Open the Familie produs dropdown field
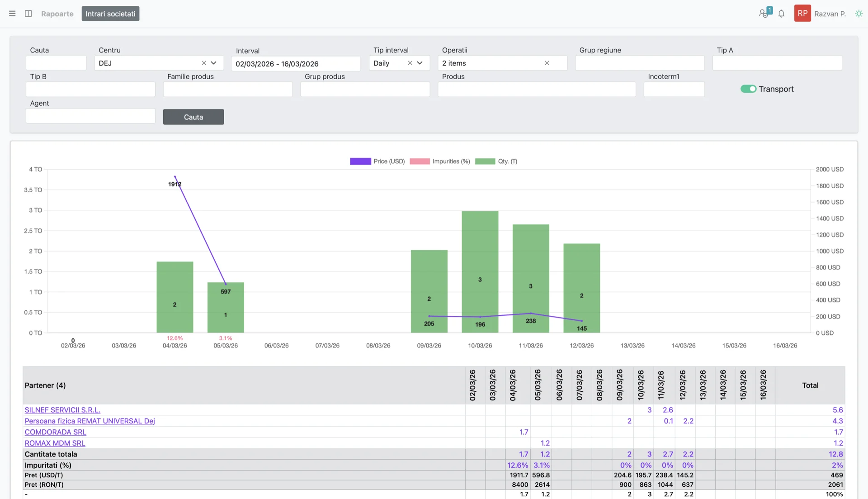This screenshot has width=868, height=499. pyautogui.click(x=228, y=89)
